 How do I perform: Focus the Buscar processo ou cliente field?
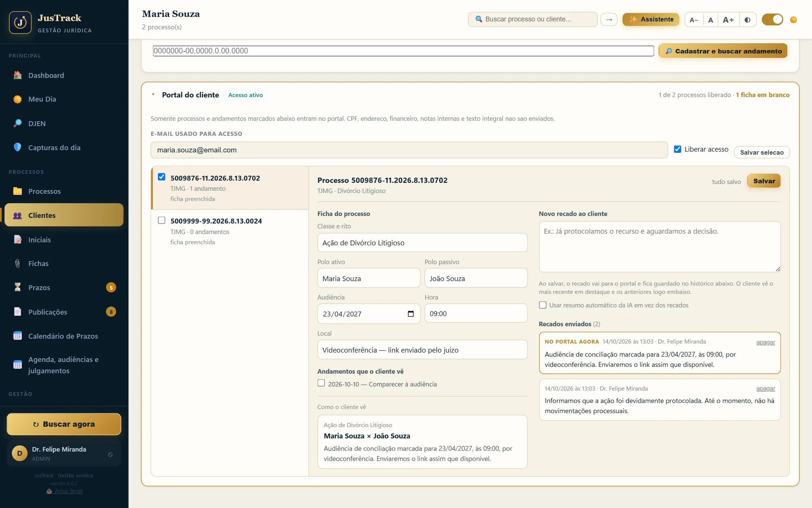(533, 19)
